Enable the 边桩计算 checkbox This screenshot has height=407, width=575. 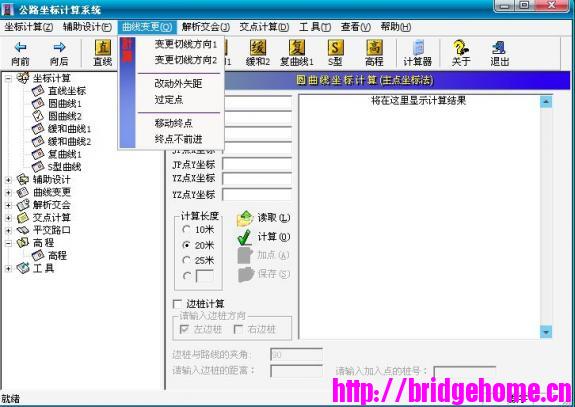(177, 304)
